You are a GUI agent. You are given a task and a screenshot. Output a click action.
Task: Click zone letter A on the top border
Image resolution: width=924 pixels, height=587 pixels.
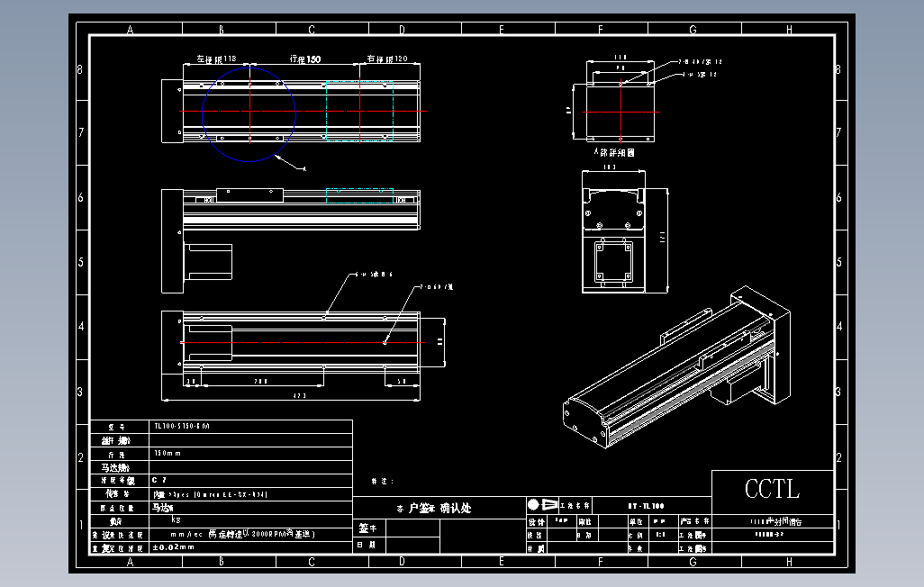[x=131, y=30]
